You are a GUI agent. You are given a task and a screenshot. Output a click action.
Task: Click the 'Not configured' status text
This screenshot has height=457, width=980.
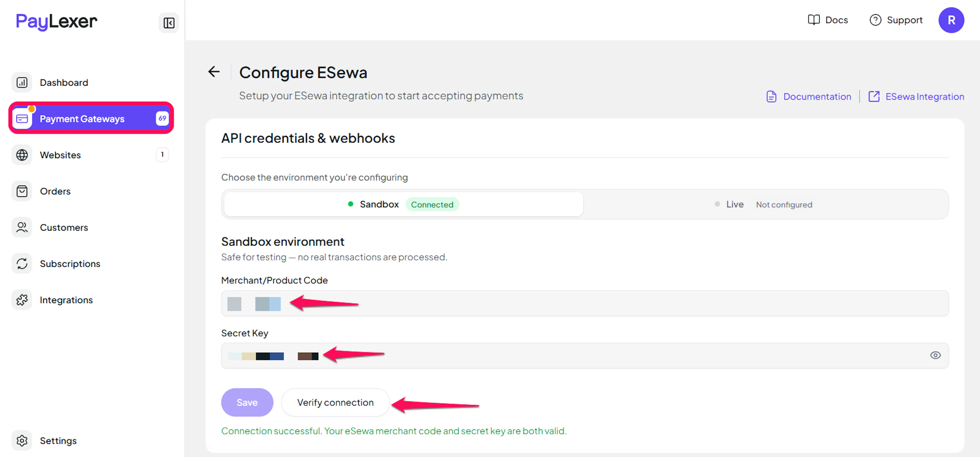point(784,205)
